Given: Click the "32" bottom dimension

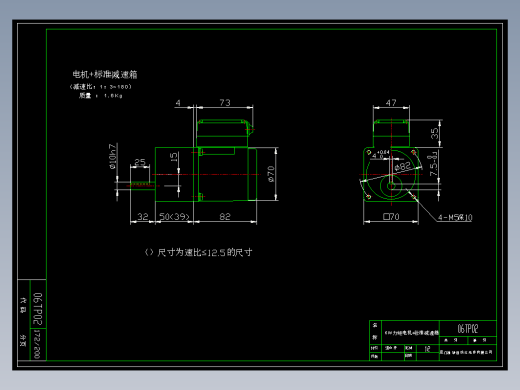Looking at the screenshot, I should (x=143, y=217).
